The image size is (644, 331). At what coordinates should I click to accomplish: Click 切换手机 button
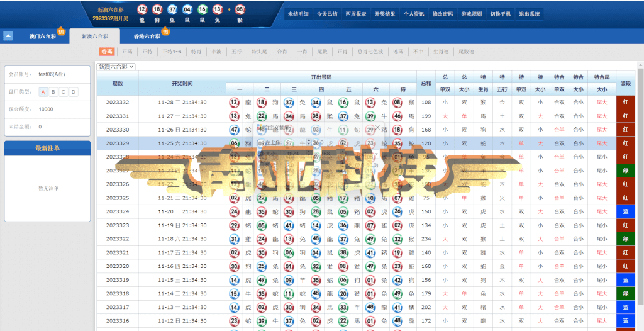[500, 14]
